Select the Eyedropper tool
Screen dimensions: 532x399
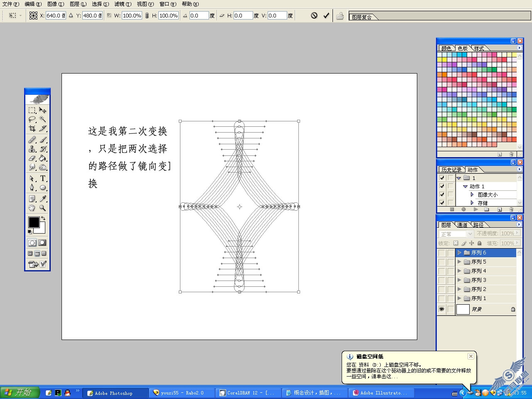click(x=43, y=199)
